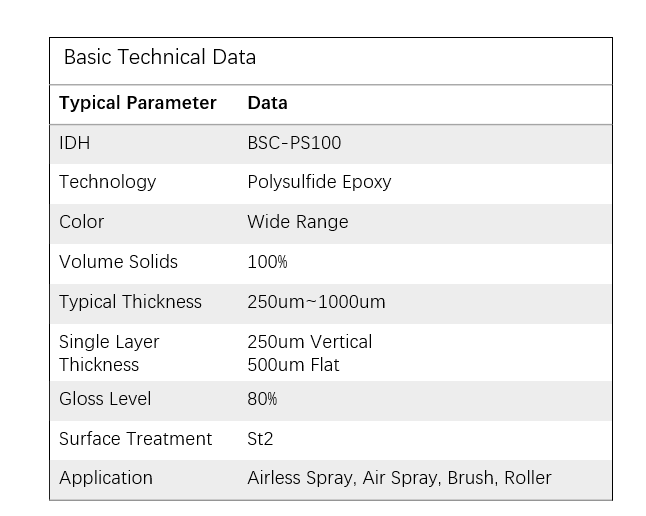Select the 100% volume solids value
This screenshot has width=646, height=516.
(267, 262)
